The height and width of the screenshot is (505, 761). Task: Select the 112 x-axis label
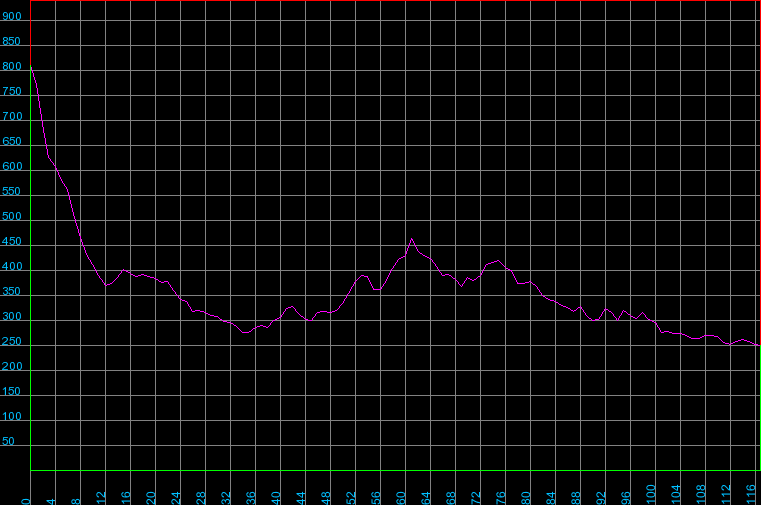[x=727, y=496]
